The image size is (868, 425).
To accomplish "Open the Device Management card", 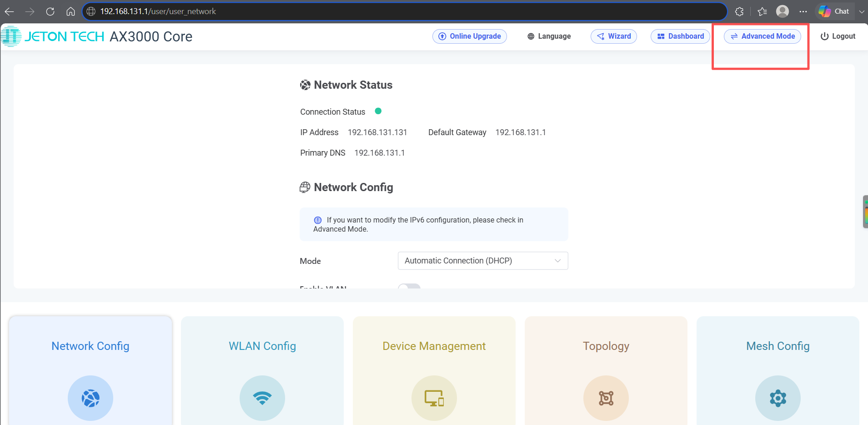I will coord(434,370).
